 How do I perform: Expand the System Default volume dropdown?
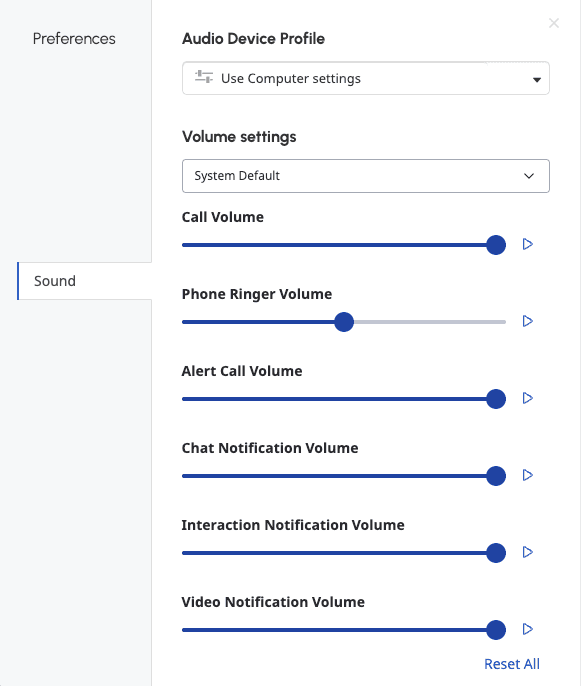pos(366,176)
